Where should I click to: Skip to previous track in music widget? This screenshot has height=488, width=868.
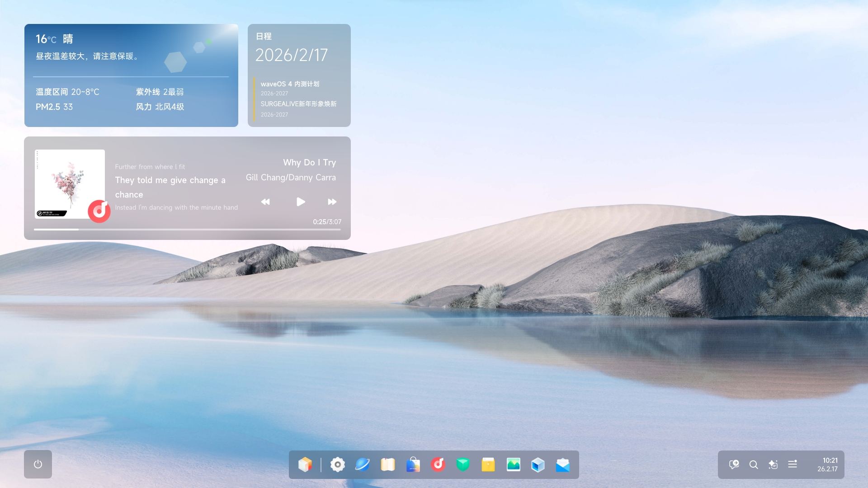click(265, 202)
